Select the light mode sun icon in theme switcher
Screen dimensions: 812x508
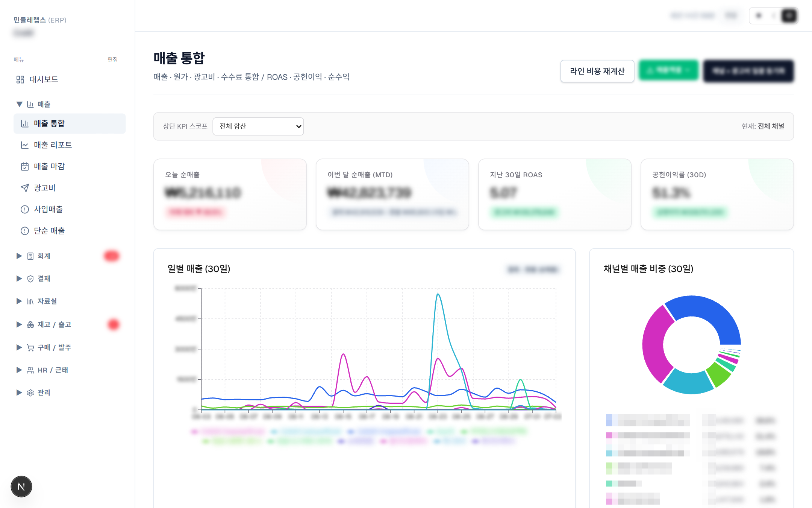tap(759, 16)
